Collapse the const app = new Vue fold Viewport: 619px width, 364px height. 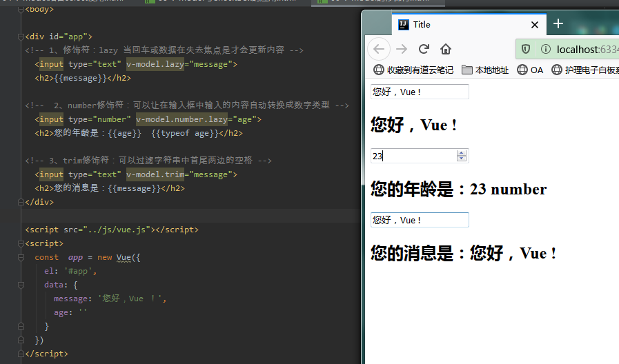tap(21, 258)
